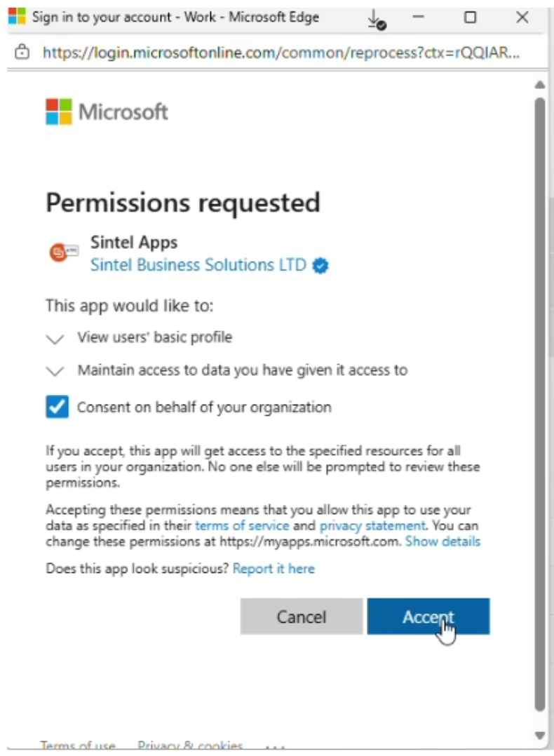Click the verified publisher badge icon
Viewport: 554px width, 756px height.
click(320, 266)
